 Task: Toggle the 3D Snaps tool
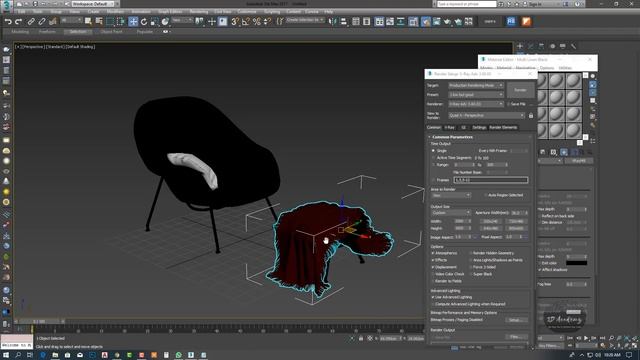[235, 21]
